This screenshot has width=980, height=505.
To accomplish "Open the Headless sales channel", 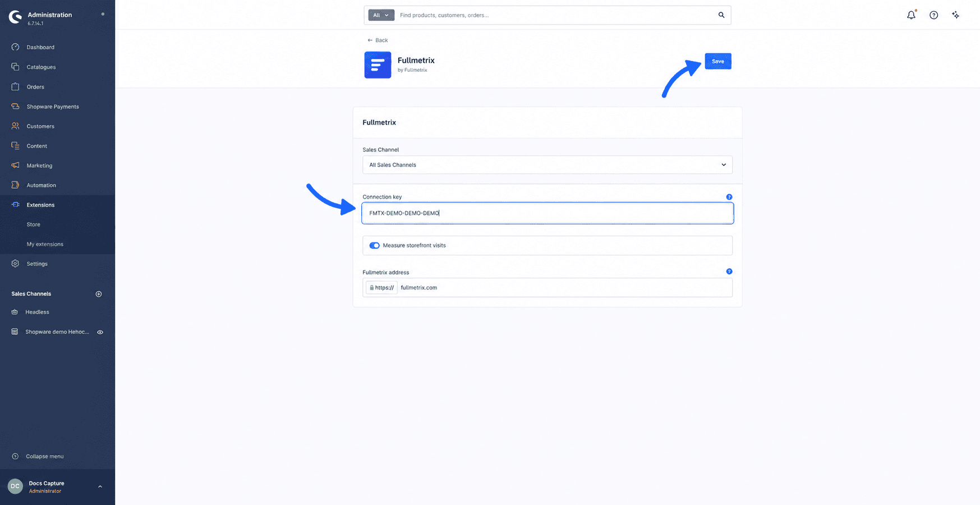I will coord(37,312).
